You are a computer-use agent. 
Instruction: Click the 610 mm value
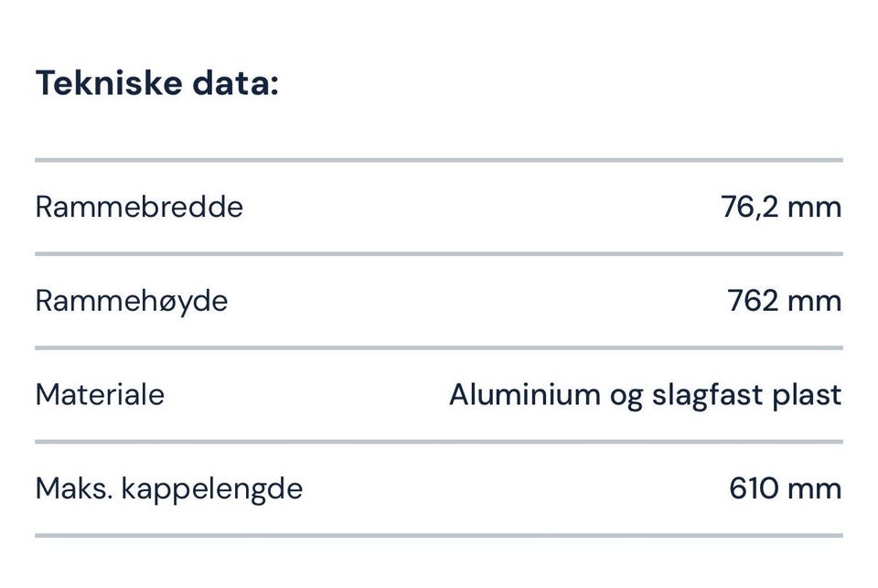click(785, 488)
